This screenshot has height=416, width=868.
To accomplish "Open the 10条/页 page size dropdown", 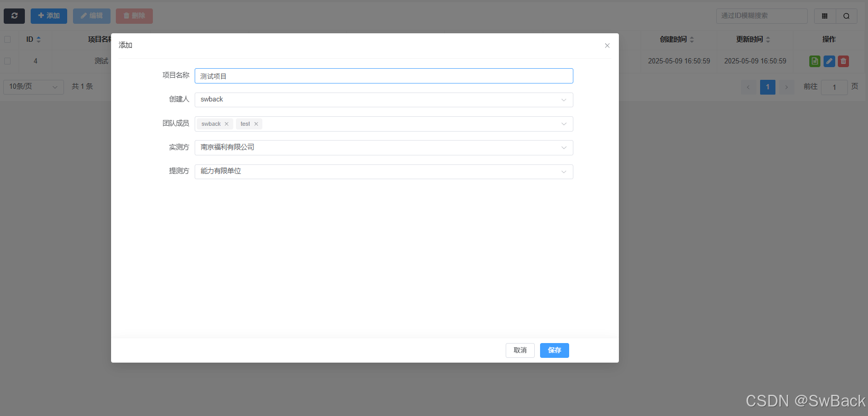I will [34, 87].
